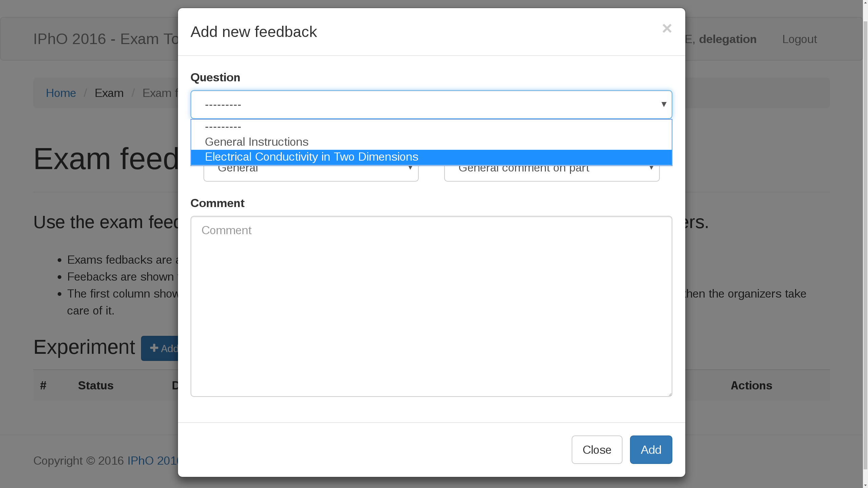This screenshot has height=488, width=868.
Task: Open the Question dropdown via its arrow
Action: (x=664, y=104)
